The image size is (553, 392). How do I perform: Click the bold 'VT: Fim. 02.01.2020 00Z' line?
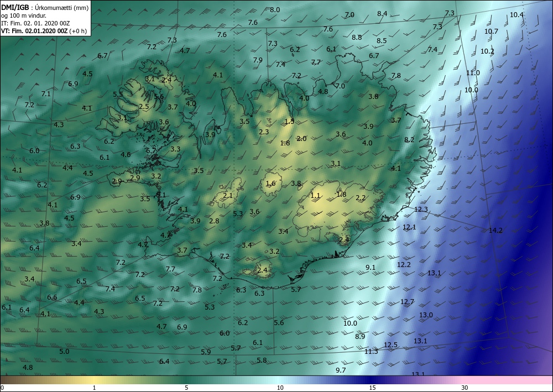34,31
